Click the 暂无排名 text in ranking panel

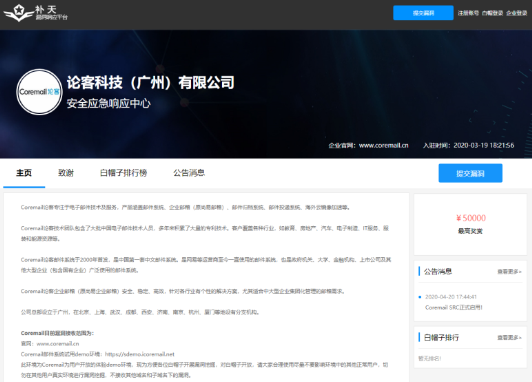coord(430,358)
